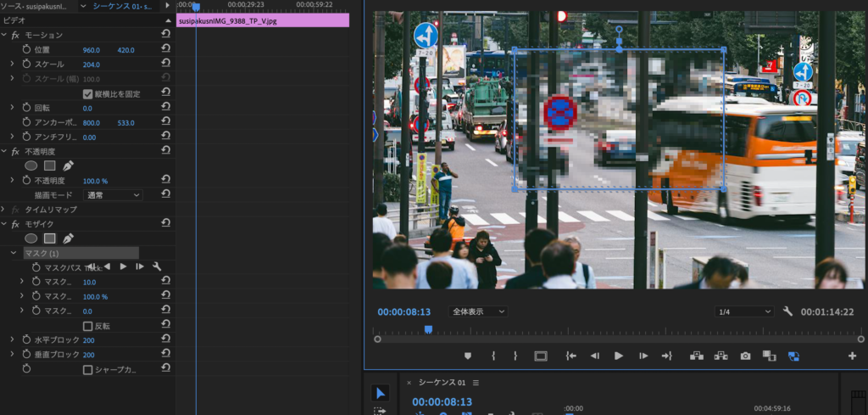
Task: Select the arrow Selection tool
Action: pos(381,393)
